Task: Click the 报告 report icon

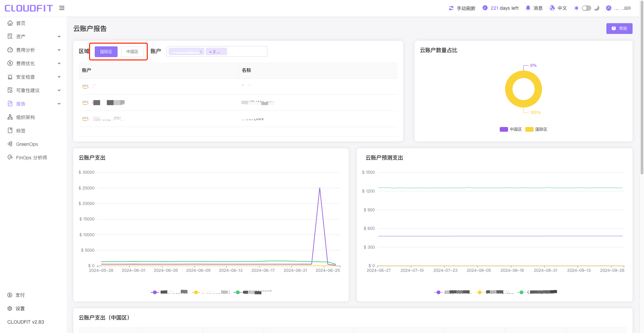Action: click(x=10, y=103)
